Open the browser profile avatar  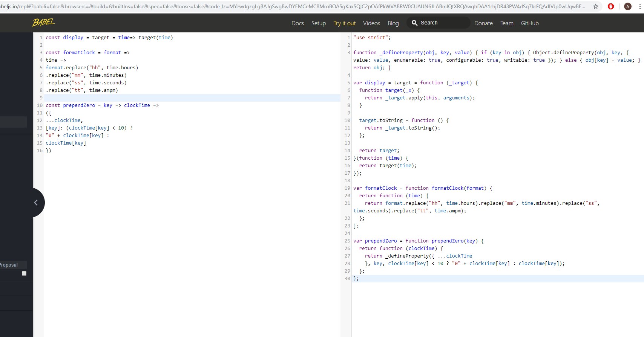628,6
